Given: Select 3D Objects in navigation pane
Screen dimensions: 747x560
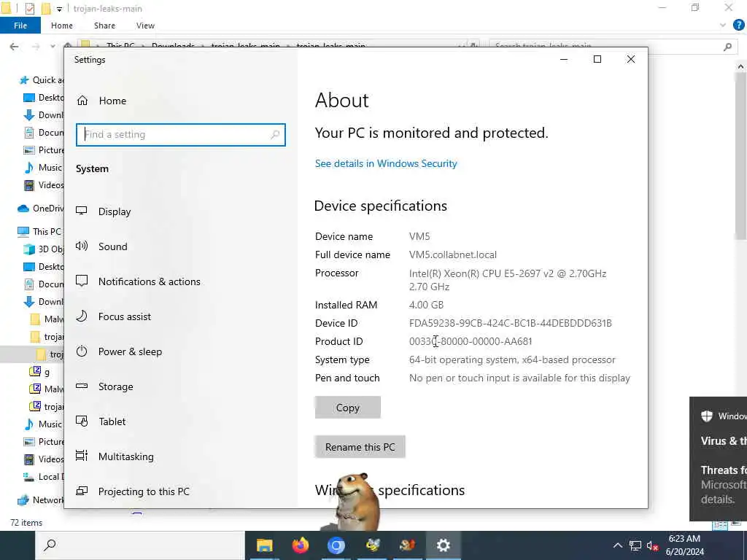Looking at the screenshot, I should [x=43, y=249].
